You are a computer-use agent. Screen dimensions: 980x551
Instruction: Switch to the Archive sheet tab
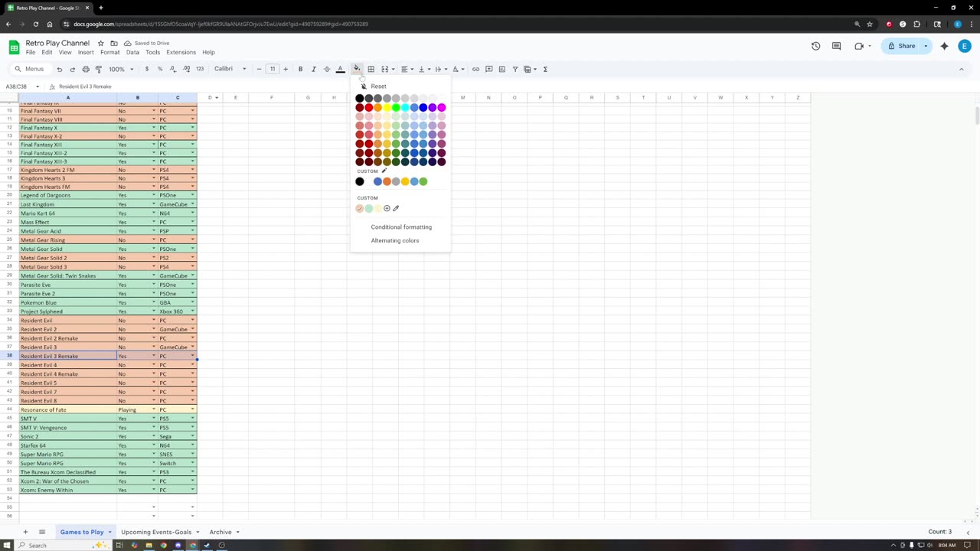click(x=220, y=532)
